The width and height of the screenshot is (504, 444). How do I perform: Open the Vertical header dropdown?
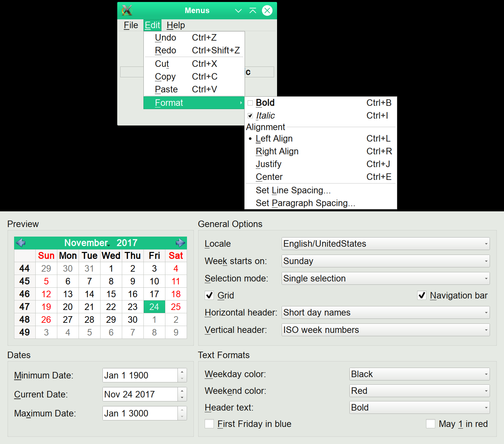(385, 330)
